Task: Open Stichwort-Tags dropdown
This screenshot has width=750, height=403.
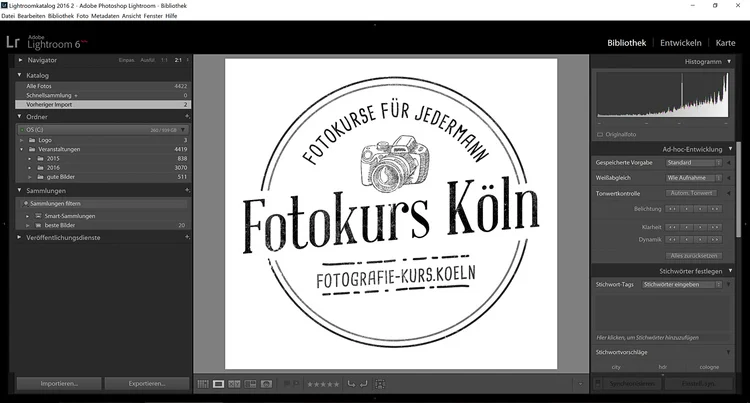Action: [682, 284]
